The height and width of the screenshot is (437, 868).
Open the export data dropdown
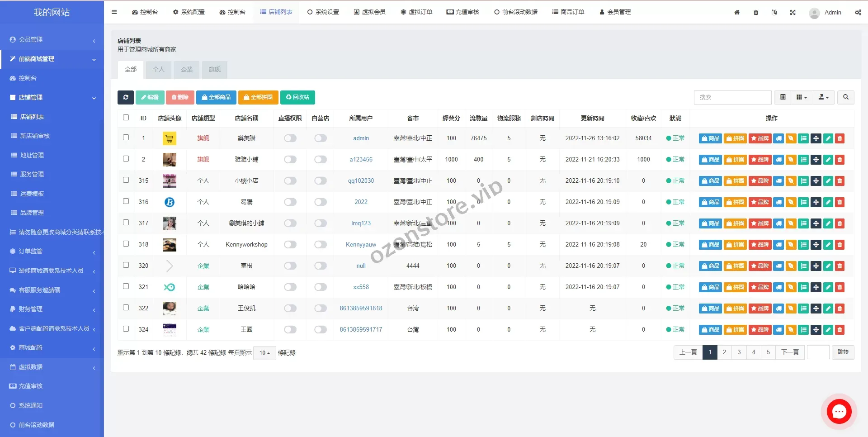[824, 97]
